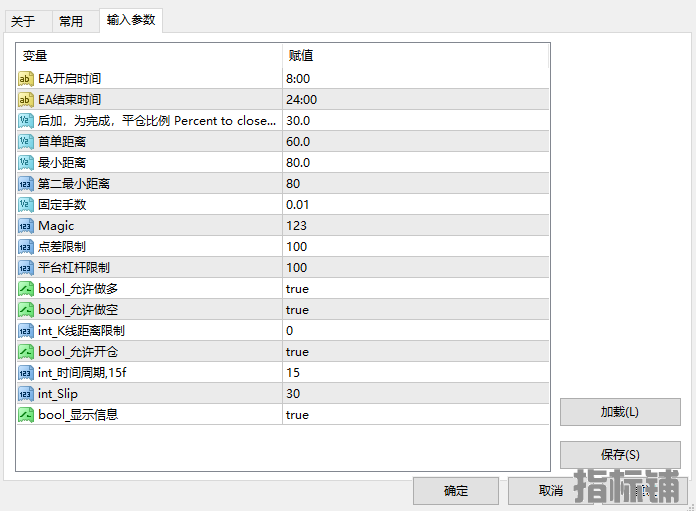696x511 pixels.
Task: Click the double-type icon beside 首单距离
Action: click(x=26, y=141)
